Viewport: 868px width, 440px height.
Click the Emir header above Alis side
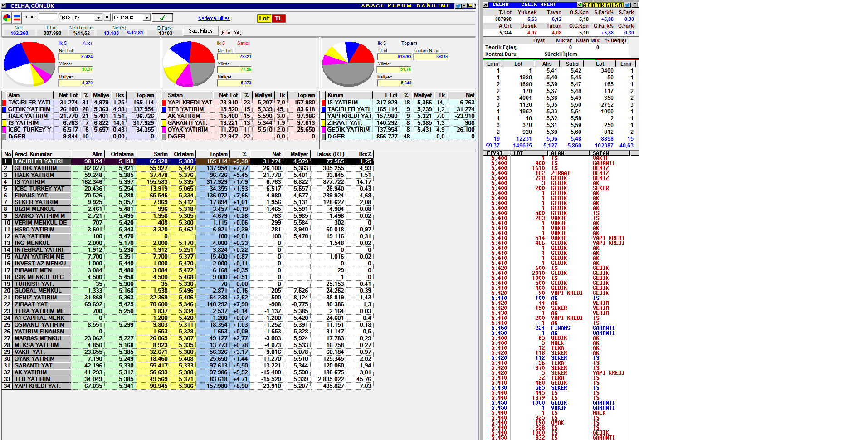(x=493, y=64)
